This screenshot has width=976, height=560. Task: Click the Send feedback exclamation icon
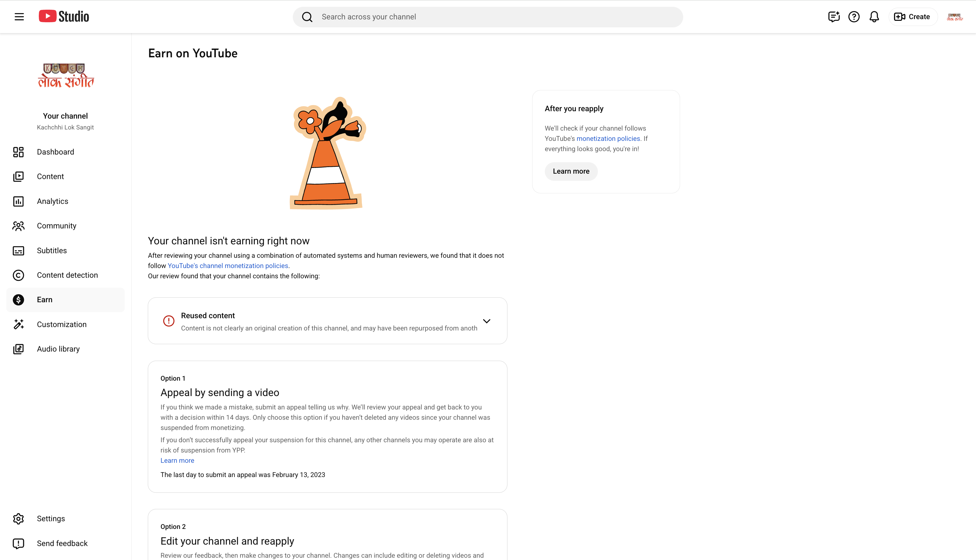click(19, 543)
